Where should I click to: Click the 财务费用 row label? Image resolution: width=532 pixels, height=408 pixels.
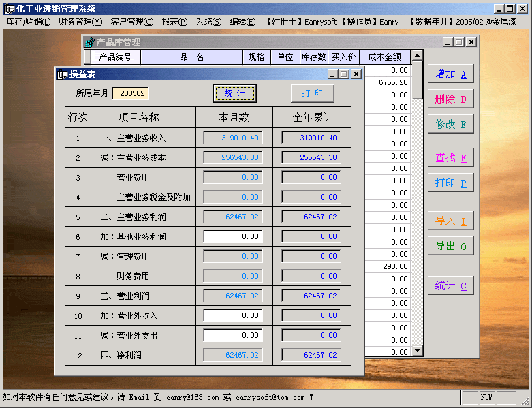point(133,276)
